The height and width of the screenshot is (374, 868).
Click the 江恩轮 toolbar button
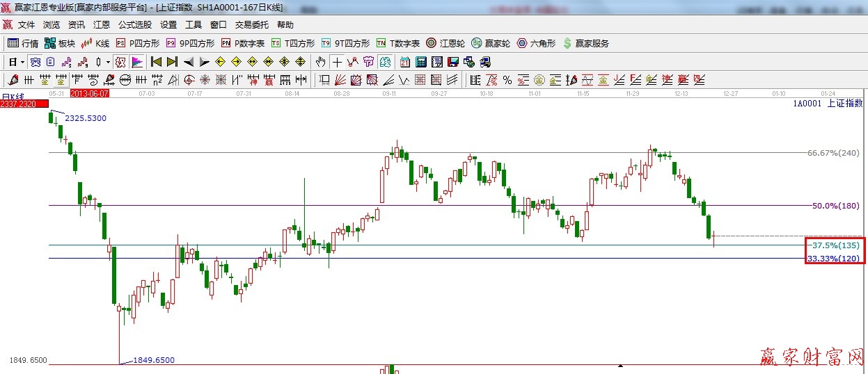445,43
